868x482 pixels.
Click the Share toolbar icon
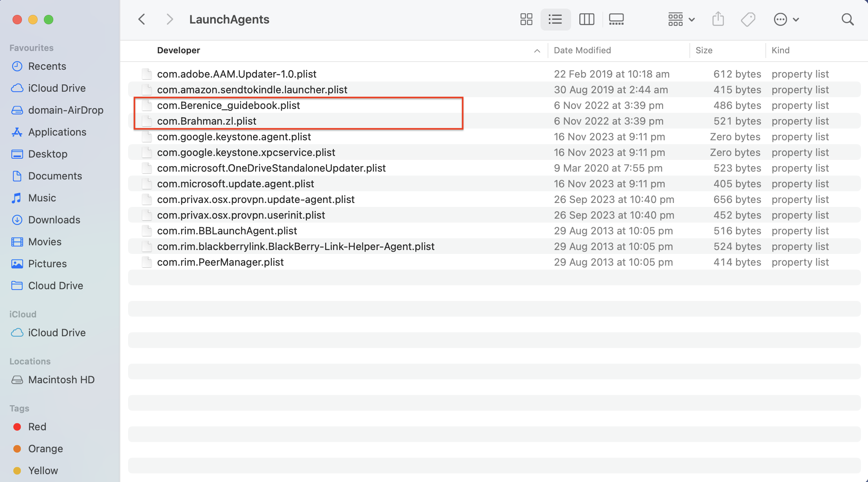(x=718, y=19)
